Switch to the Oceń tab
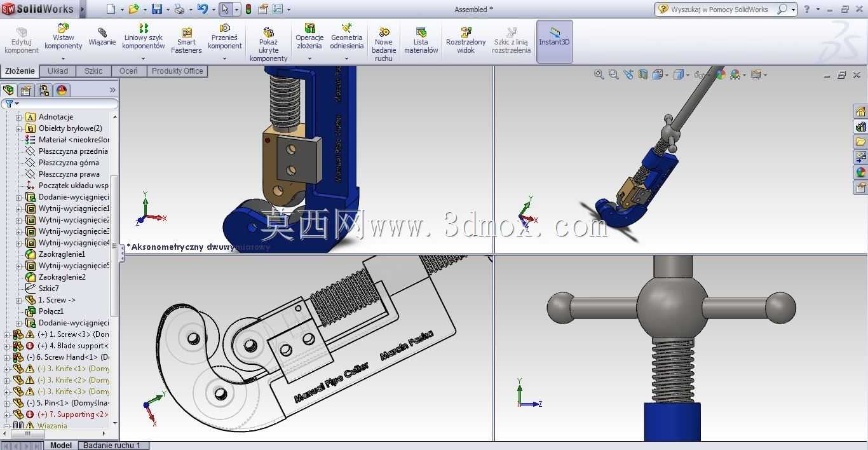868x450 pixels. 128,71
